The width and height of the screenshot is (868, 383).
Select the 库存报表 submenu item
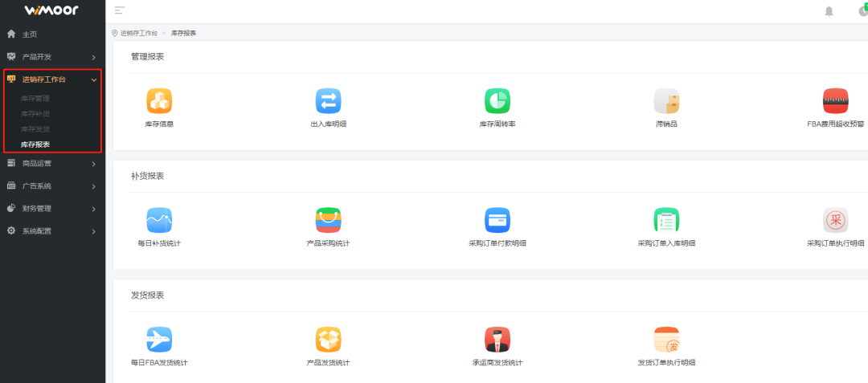35,145
